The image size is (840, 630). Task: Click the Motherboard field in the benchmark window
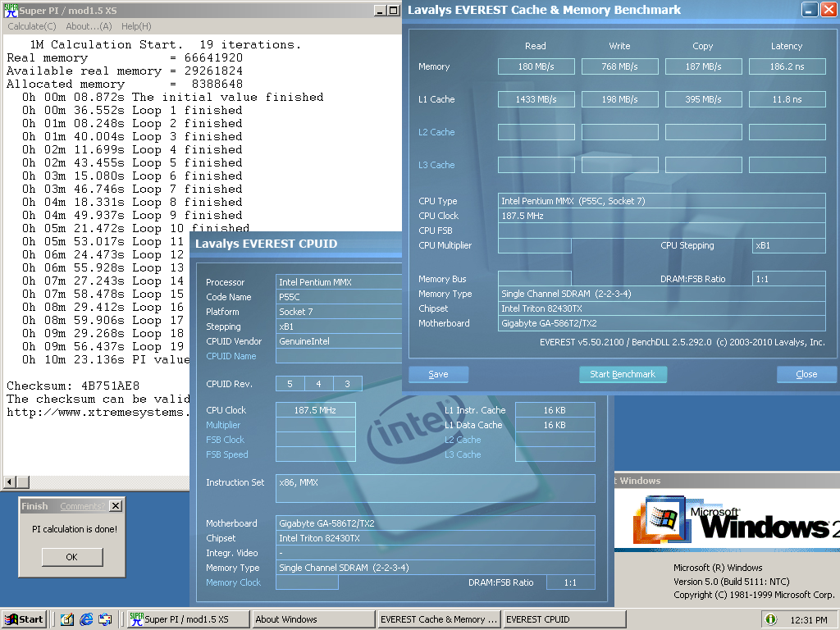pyautogui.click(x=662, y=323)
